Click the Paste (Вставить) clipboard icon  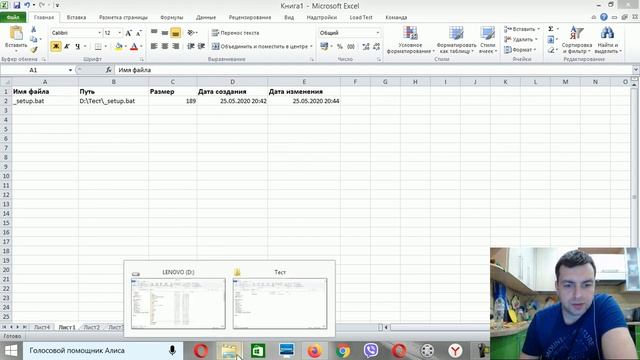point(16,33)
